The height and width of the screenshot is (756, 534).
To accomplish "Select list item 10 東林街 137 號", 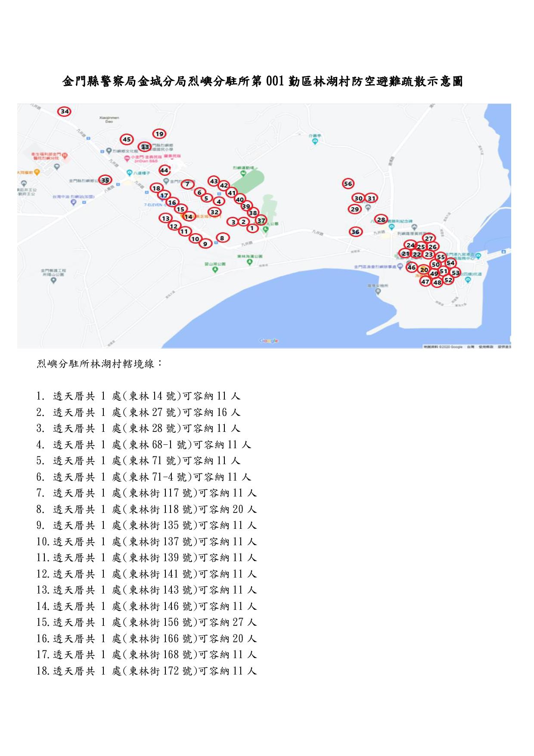I will [146, 541].
